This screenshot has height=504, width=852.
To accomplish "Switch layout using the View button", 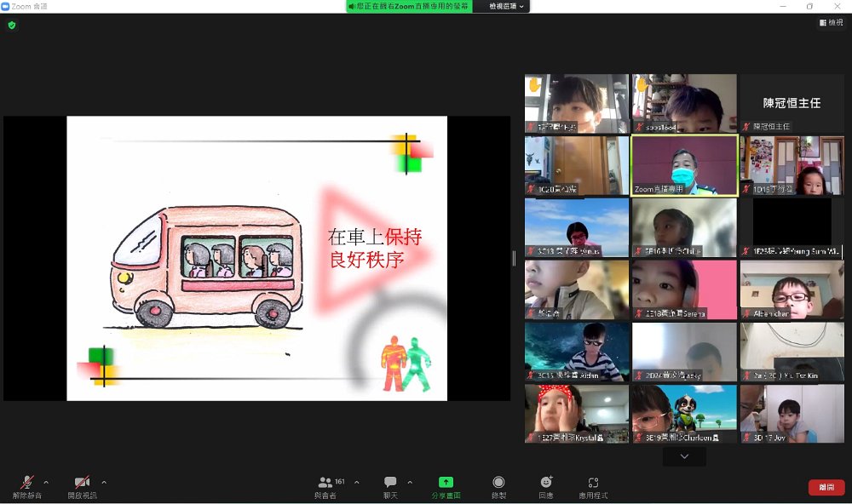I will tap(831, 23).
